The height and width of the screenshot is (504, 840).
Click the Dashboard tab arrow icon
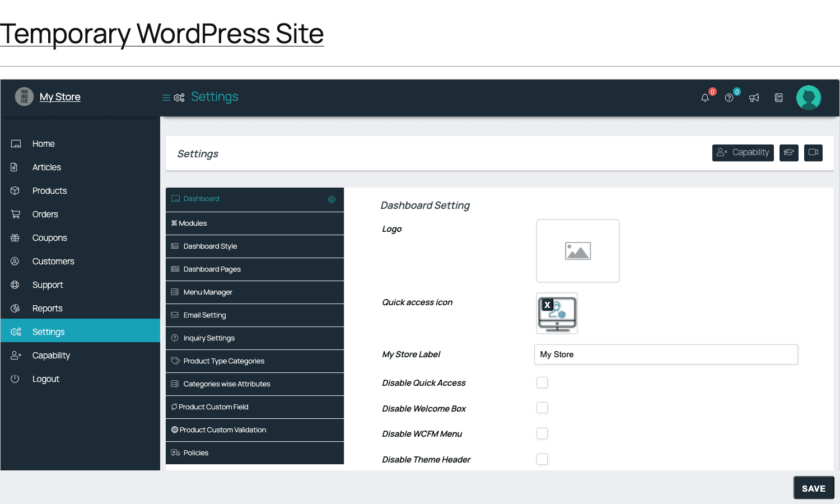pos(332,199)
